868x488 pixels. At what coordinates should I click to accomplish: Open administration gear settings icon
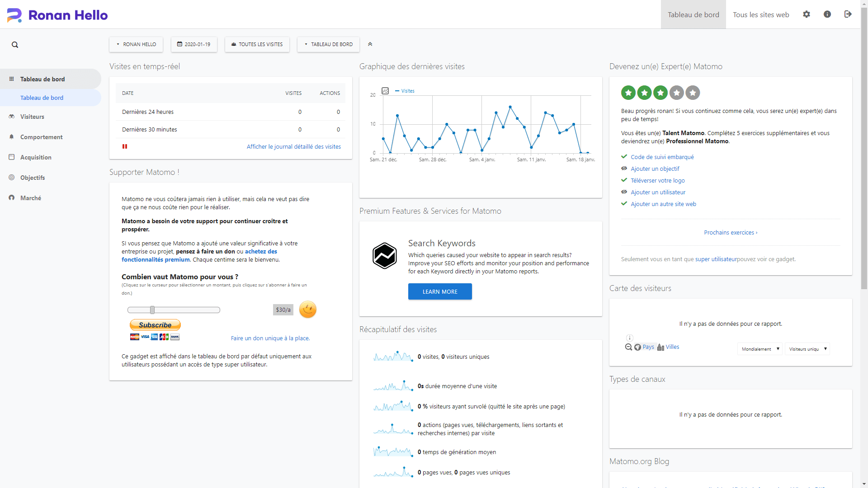click(807, 14)
